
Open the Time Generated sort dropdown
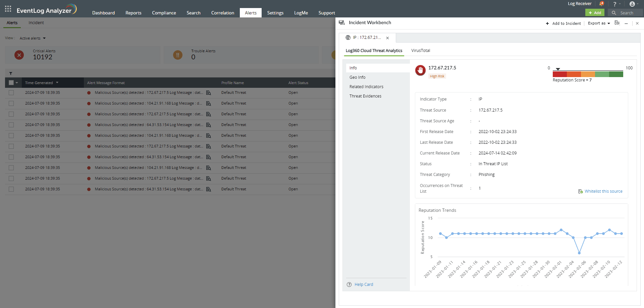pos(57,82)
